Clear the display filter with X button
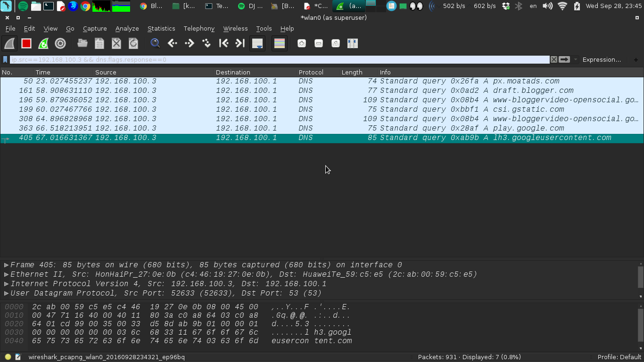The height and width of the screenshot is (362, 644). point(554,60)
